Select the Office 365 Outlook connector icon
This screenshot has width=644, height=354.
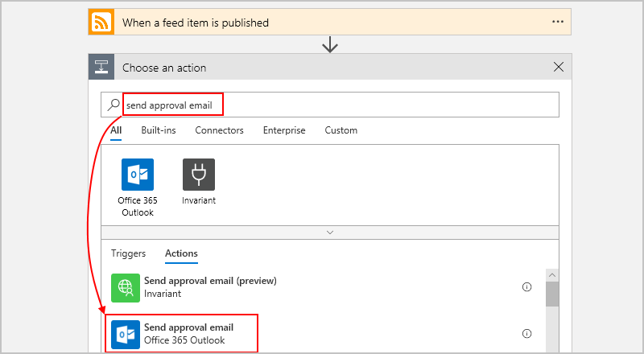[x=137, y=175]
